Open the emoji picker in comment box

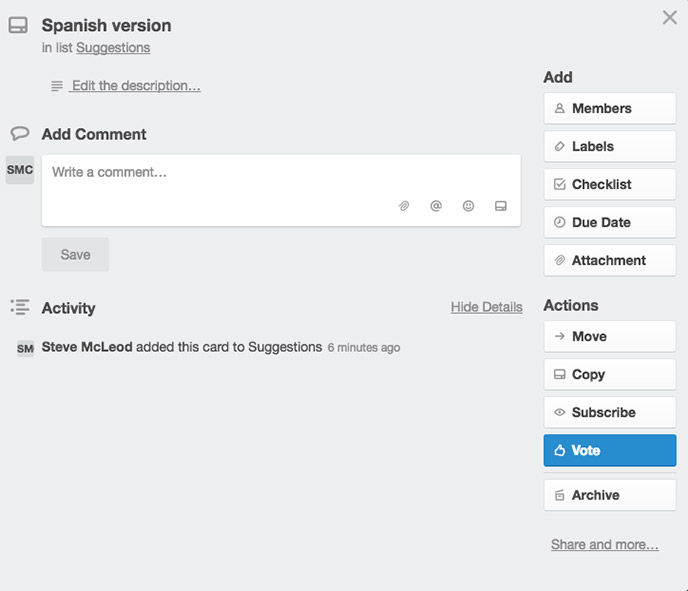point(468,206)
